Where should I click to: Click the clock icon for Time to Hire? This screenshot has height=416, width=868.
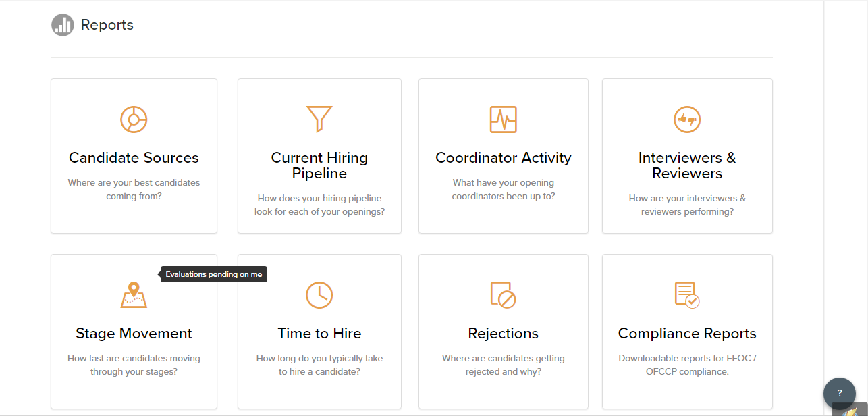(319, 295)
